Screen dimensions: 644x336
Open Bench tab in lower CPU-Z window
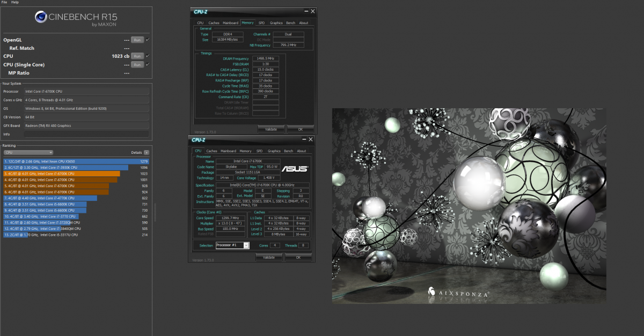tap(289, 151)
